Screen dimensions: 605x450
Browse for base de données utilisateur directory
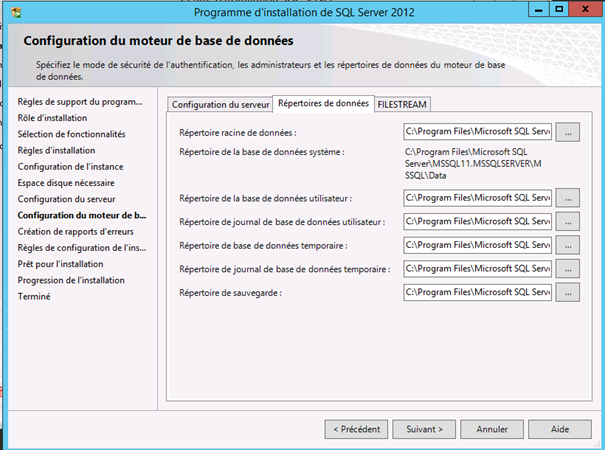(568, 198)
